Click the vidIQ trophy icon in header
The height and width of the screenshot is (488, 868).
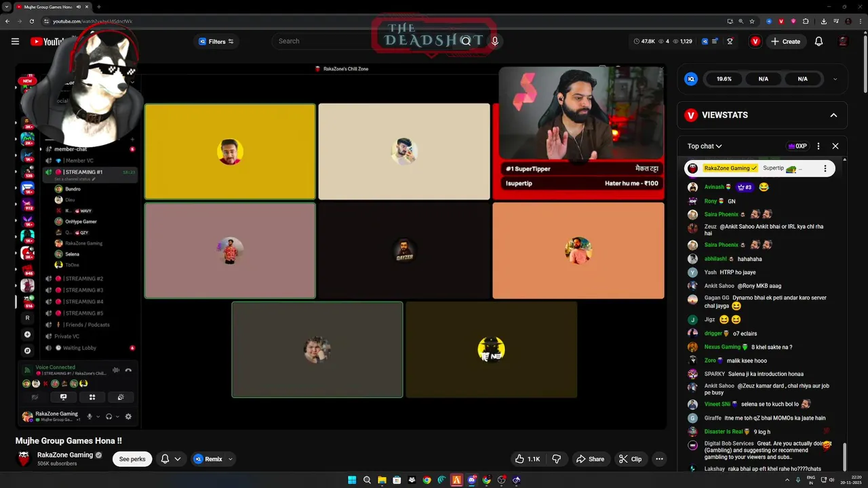tap(730, 41)
